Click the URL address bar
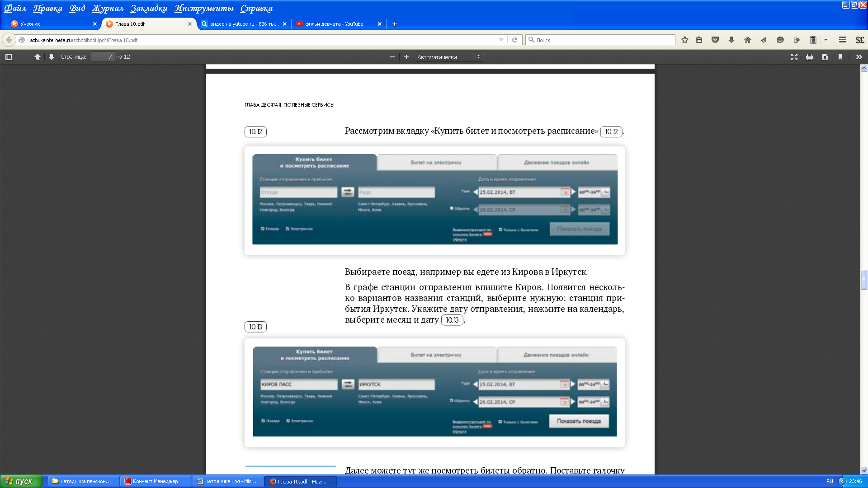 [x=262, y=40]
